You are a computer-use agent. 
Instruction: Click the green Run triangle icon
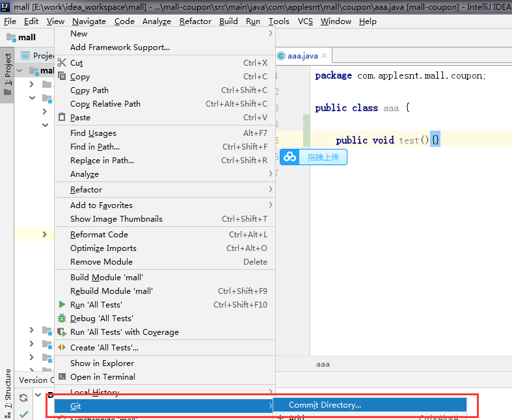(62, 304)
